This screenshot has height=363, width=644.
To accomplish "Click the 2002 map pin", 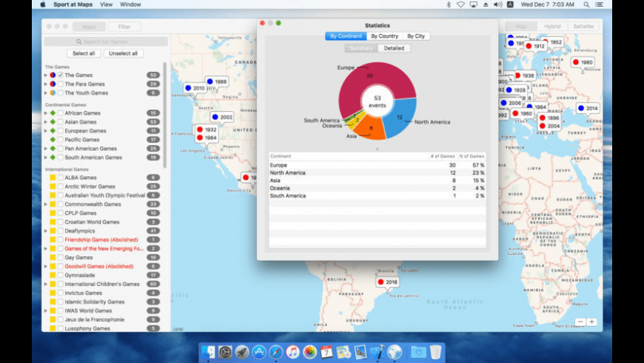I will (x=222, y=117).
